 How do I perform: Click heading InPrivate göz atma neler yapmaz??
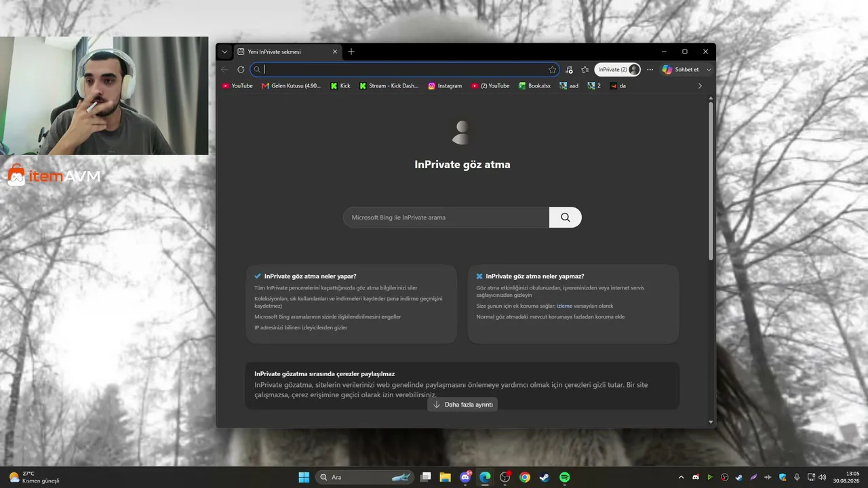534,276
